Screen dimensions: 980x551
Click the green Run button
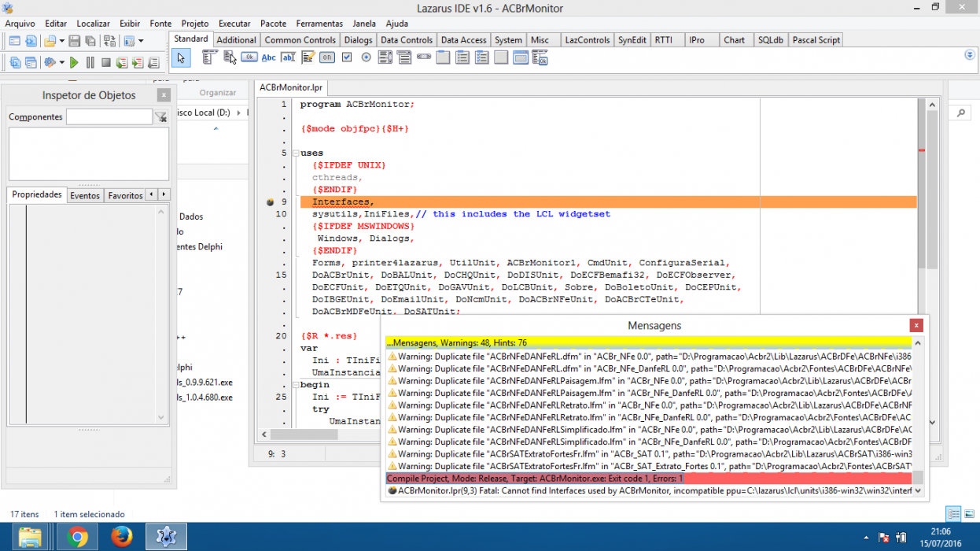click(74, 62)
